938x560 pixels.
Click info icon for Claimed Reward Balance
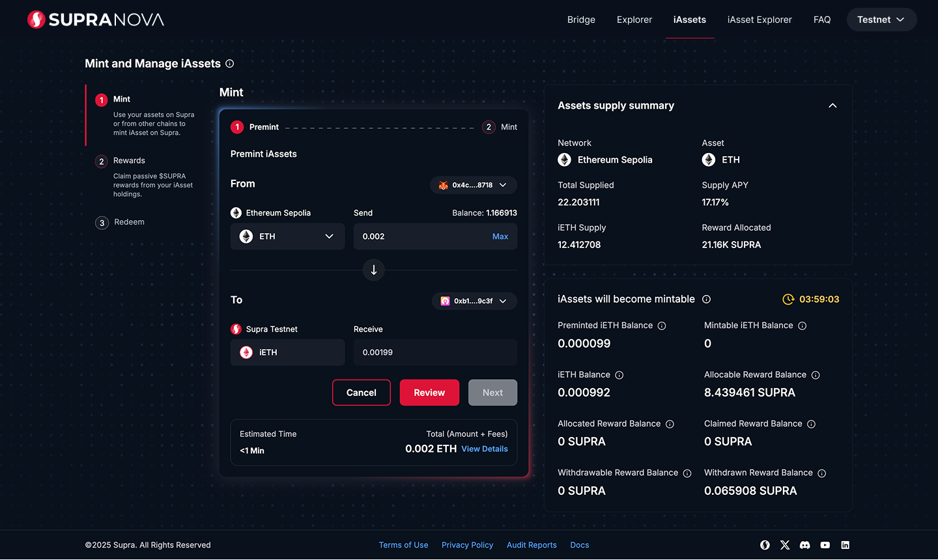click(812, 424)
